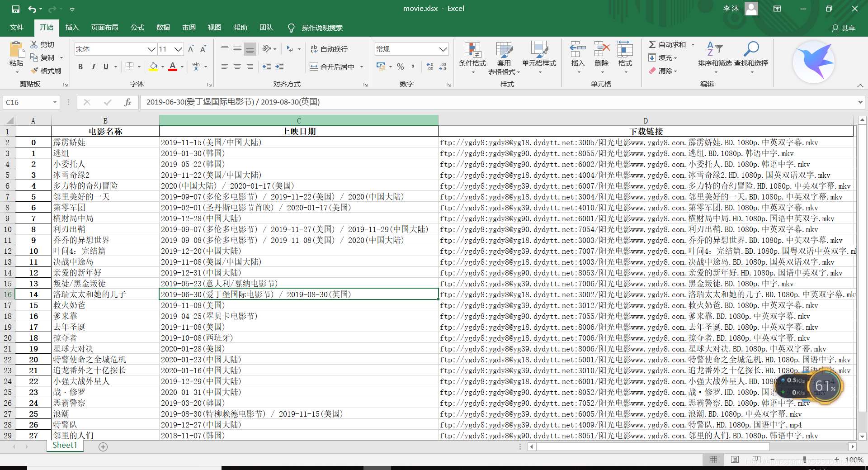Click 格式 format cells icon
Viewport: 868px width, 470px height.
625,49
